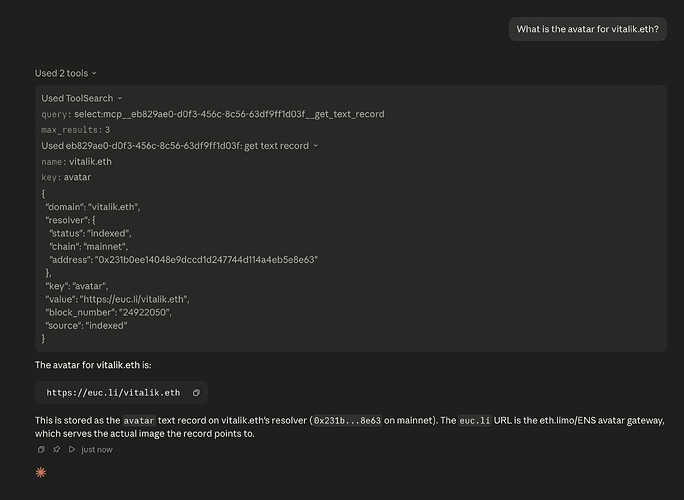This screenshot has height=500, width=684.
Task: Click the max_results: 3 line
Action: click(75, 130)
